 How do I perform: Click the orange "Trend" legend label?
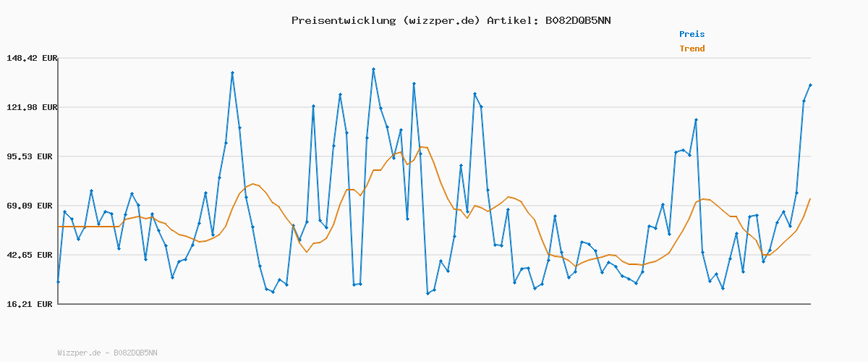(692, 49)
